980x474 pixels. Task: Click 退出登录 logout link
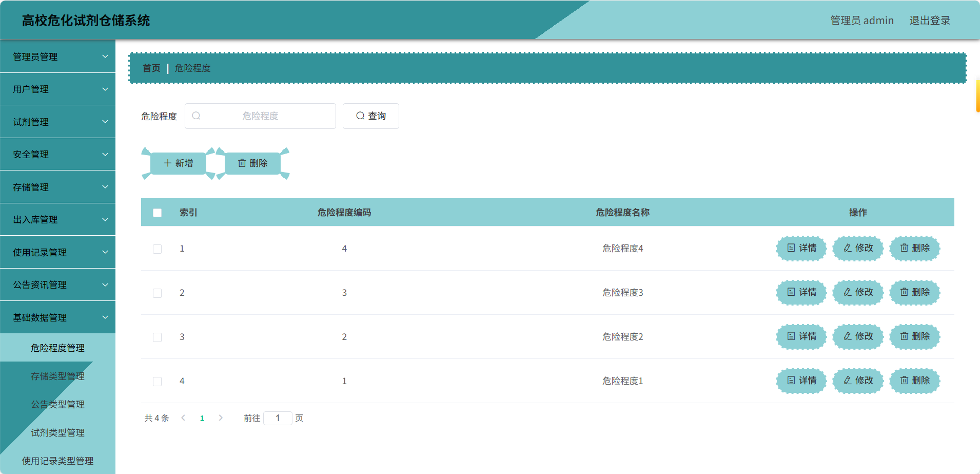tap(930, 21)
